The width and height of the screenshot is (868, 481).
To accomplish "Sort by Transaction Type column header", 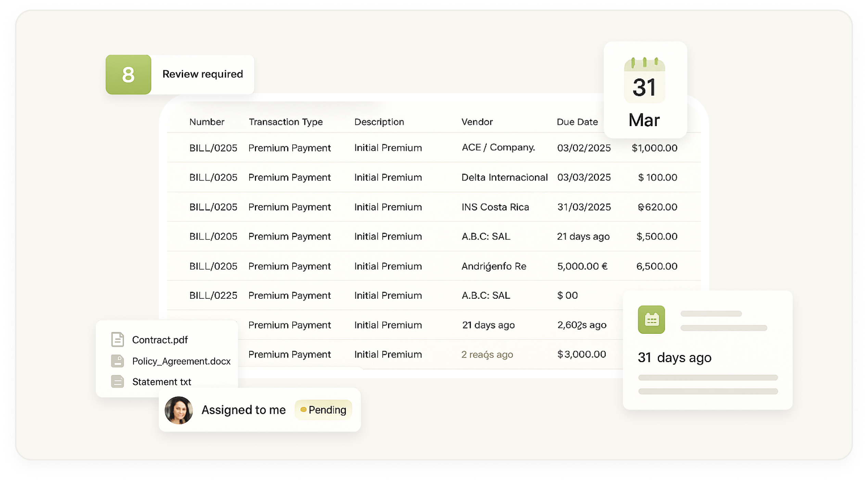I will coord(285,122).
